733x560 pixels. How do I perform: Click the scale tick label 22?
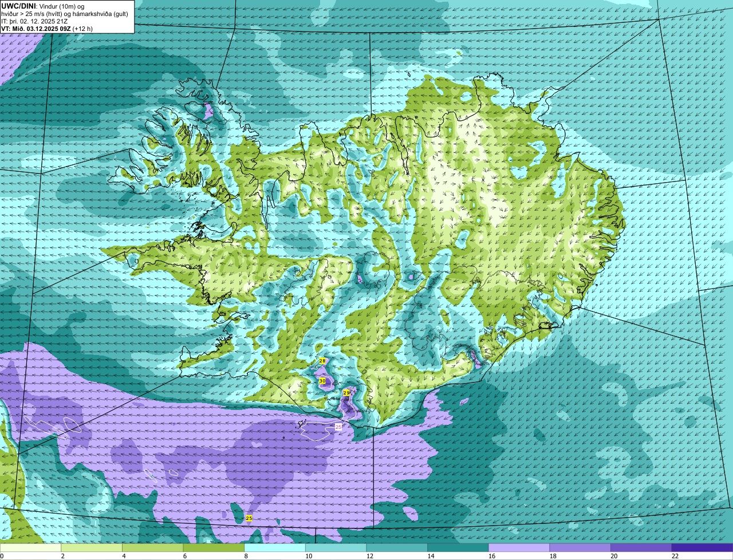675,556
